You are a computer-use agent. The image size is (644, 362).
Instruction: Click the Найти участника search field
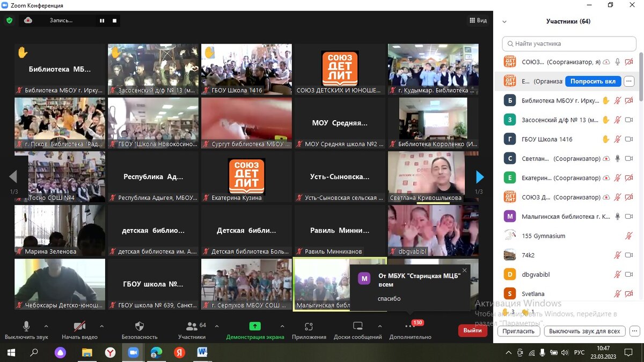pyautogui.click(x=568, y=43)
